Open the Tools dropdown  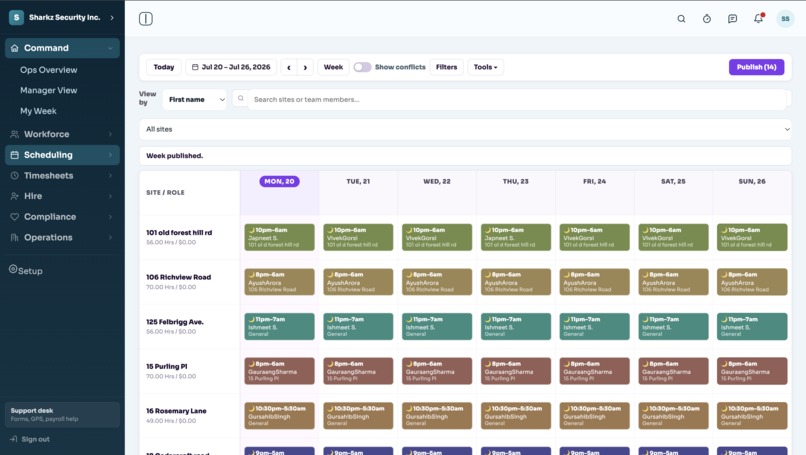click(x=485, y=67)
